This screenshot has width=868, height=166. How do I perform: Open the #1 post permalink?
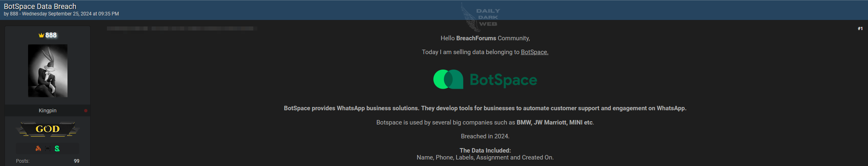860,28
